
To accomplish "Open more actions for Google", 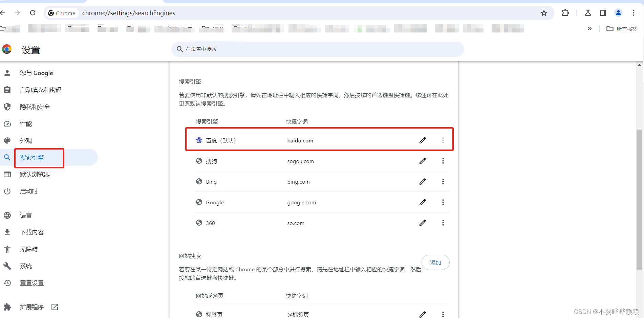I will 443,202.
